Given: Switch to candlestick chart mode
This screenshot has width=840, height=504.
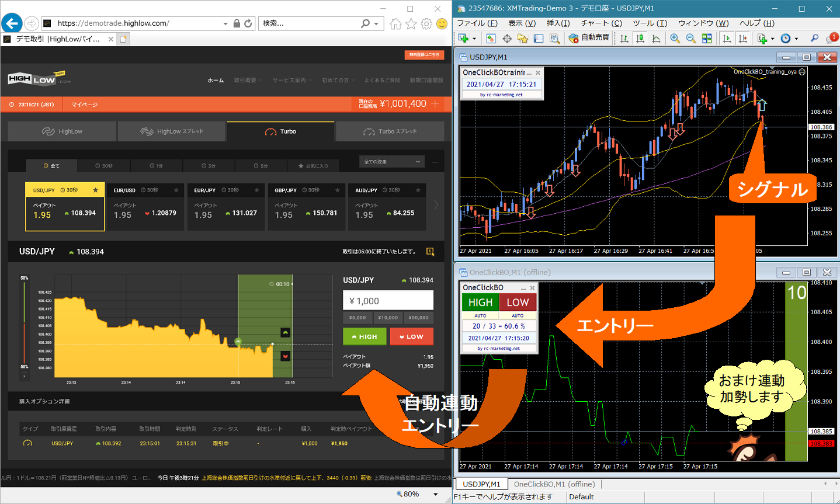Looking at the screenshot, I should pos(640,38).
